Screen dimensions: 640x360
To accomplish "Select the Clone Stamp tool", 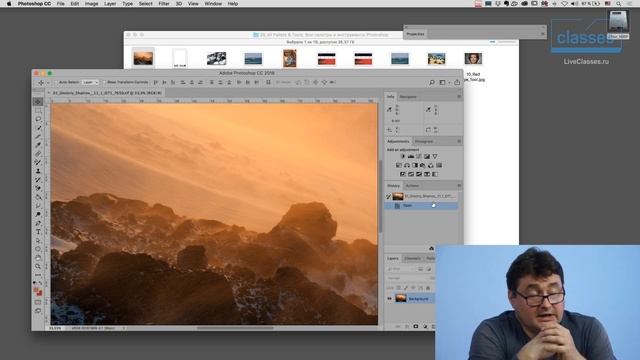I will [x=38, y=171].
